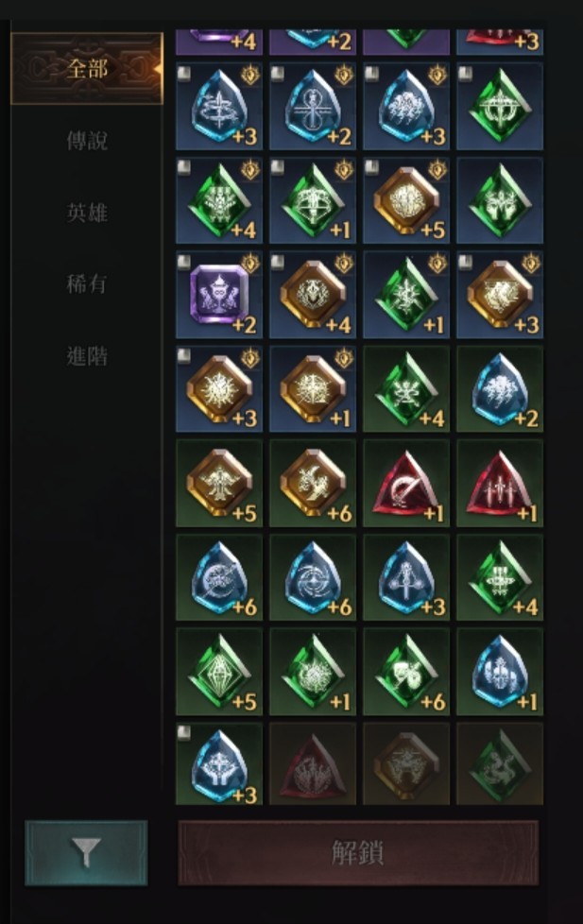Open the 稀有 category tab
The image size is (583, 924).
point(87,284)
